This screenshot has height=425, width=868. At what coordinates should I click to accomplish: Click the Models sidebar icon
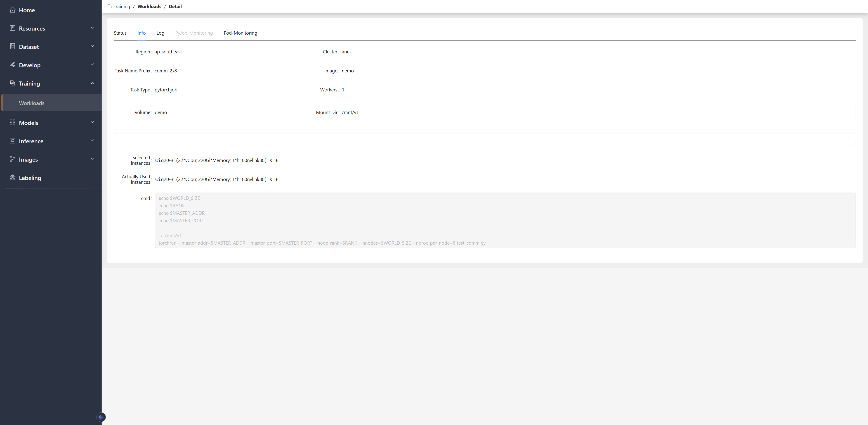[x=12, y=122]
